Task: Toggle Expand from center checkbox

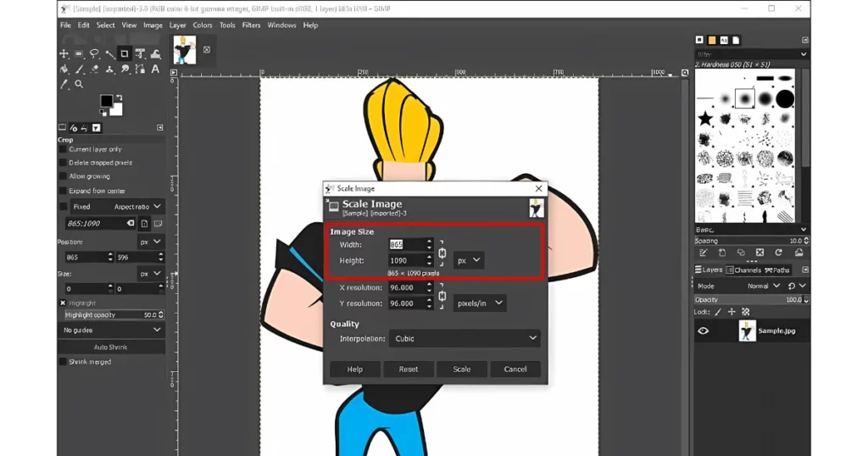Action: (63, 191)
